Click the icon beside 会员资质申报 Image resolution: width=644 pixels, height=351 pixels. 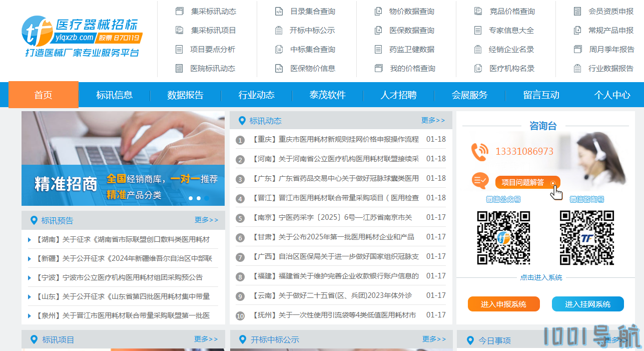pos(577,11)
